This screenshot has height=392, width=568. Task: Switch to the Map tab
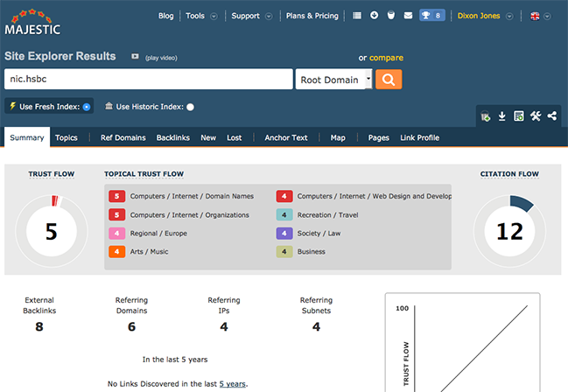[x=338, y=137]
